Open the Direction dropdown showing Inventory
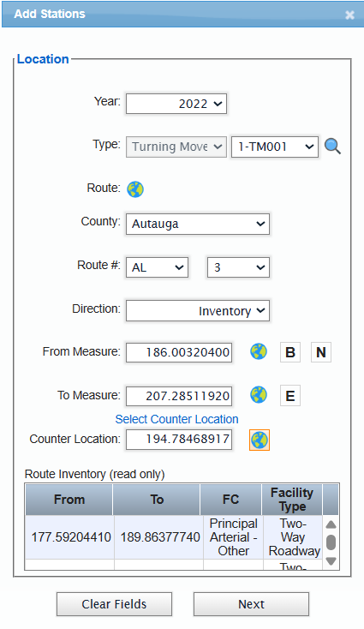364x629 pixels. point(198,311)
